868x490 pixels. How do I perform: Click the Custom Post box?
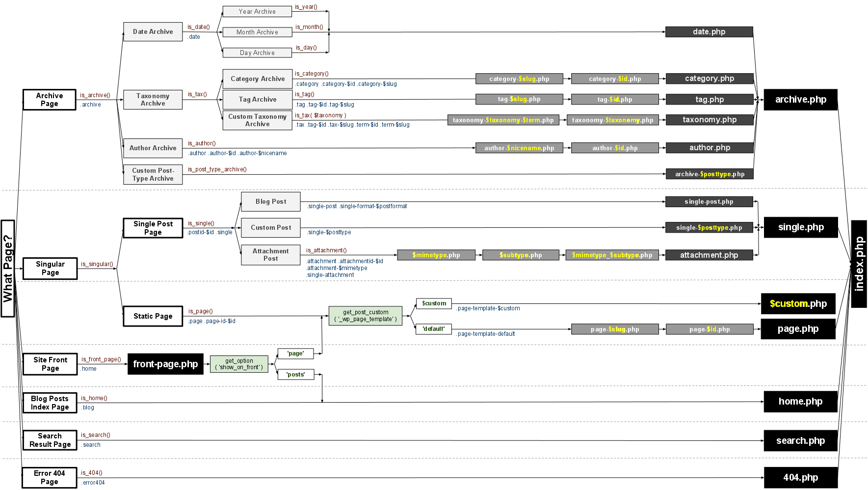click(271, 228)
